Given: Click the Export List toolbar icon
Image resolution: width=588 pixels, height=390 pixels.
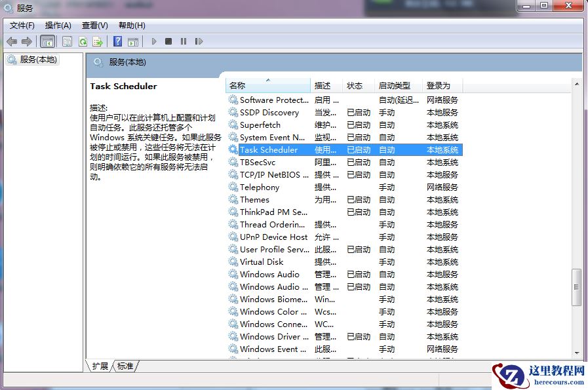Looking at the screenshot, I should tap(98, 41).
